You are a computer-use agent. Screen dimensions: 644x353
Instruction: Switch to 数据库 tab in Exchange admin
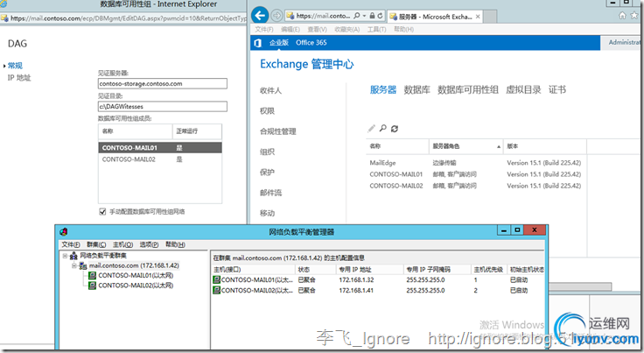point(416,89)
